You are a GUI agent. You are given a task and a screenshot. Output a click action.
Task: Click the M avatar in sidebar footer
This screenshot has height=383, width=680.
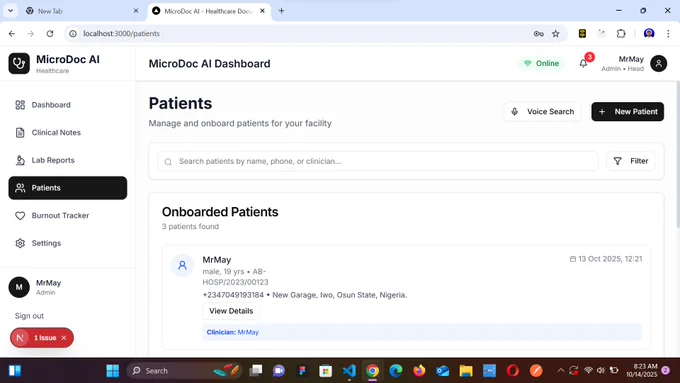[x=19, y=287]
